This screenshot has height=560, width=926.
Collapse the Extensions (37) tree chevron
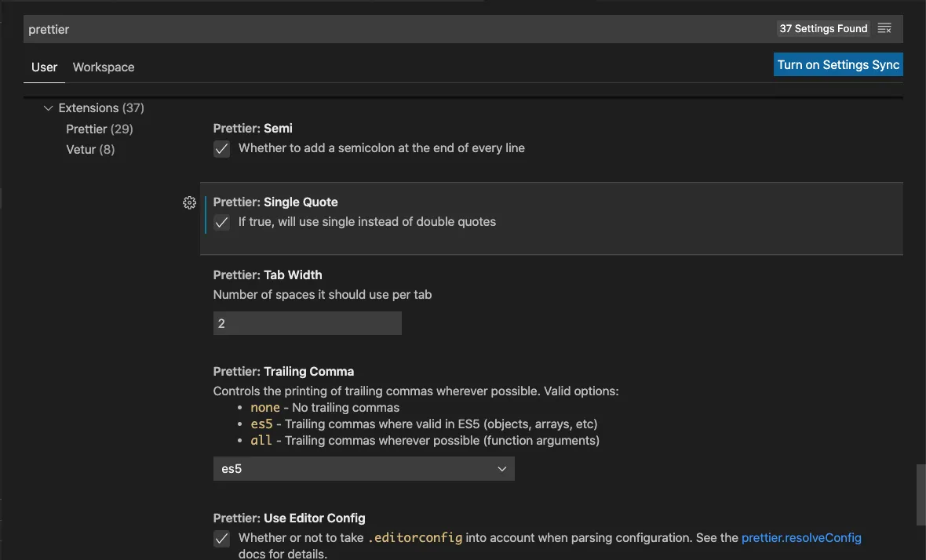[x=49, y=108]
